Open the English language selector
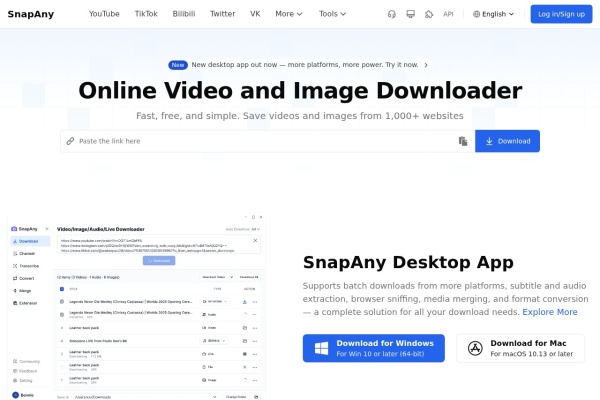Screen dimensions: 600x400 point(493,14)
